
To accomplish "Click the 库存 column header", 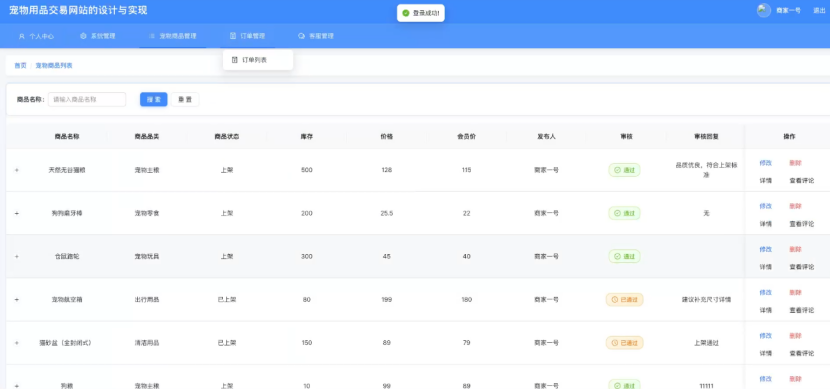I will tap(306, 137).
